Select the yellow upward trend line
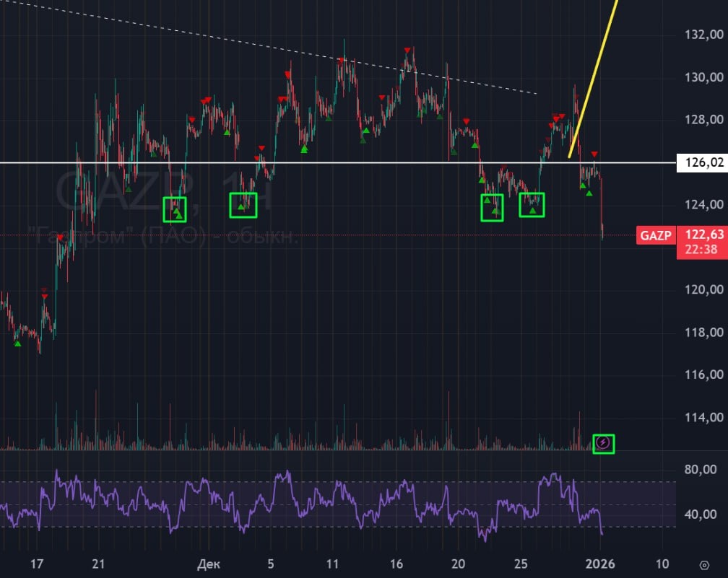The image size is (728, 578). (x=594, y=78)
